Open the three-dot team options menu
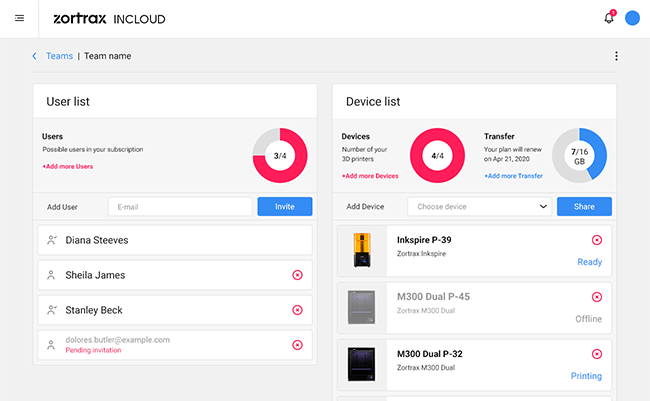The width and height of the screenshot is (650, 401). point(616,56)
